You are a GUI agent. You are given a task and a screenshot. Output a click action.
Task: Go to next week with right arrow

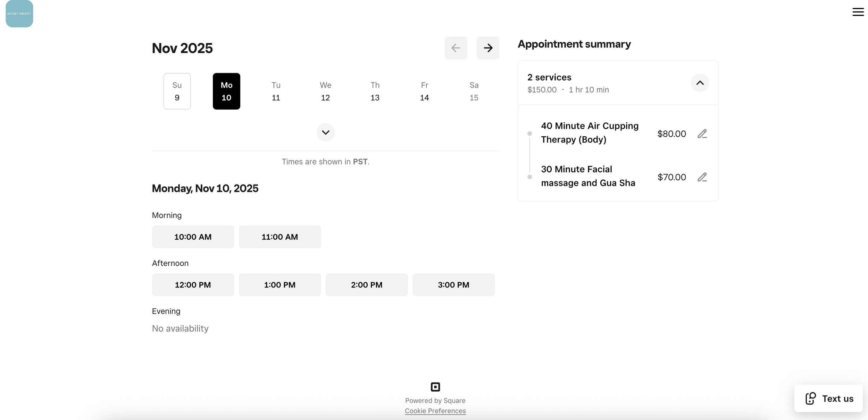click(487, 48)
